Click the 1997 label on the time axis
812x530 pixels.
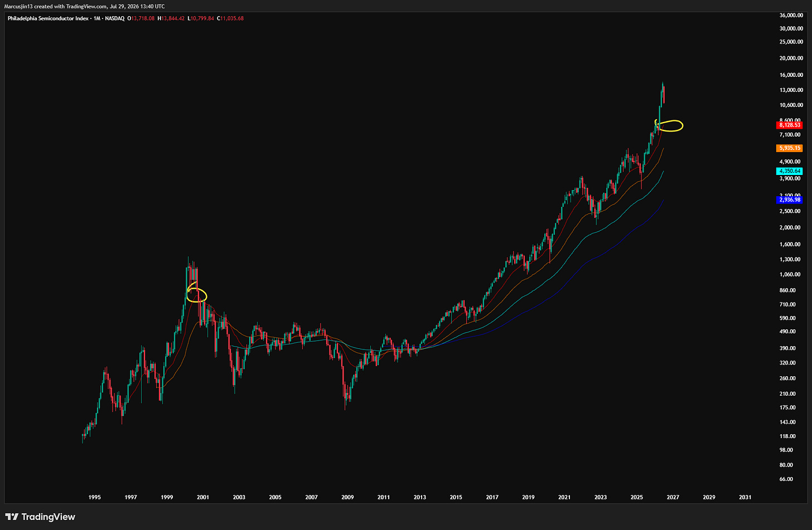coord(130,497)
